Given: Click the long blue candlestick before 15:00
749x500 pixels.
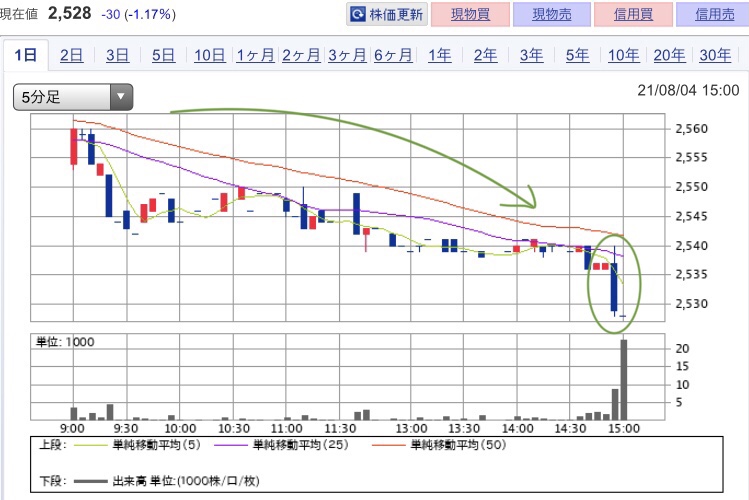Looking at the screenshot, I should pos(614,287).
